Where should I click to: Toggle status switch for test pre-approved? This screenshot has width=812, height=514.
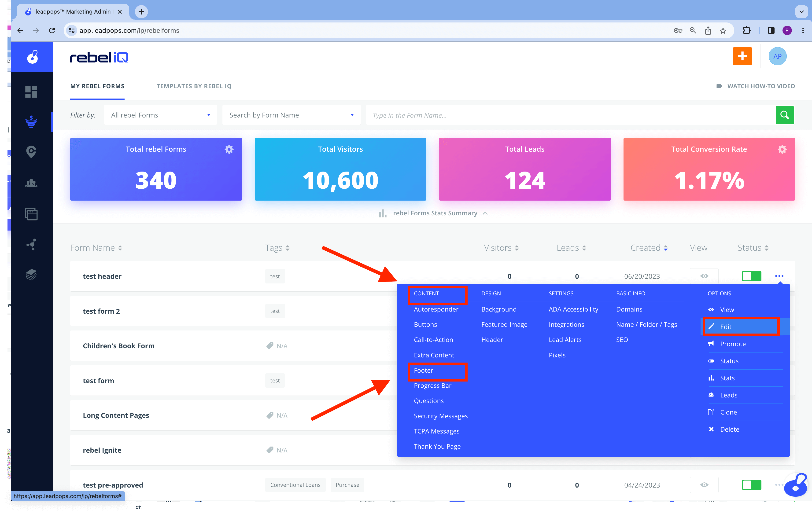(751, 485)
